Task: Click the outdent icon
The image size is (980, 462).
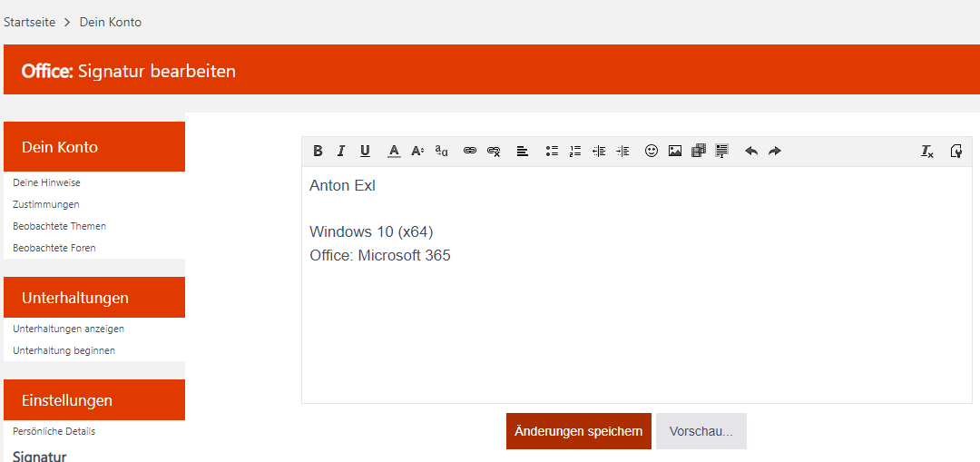Action: point(599,151)
